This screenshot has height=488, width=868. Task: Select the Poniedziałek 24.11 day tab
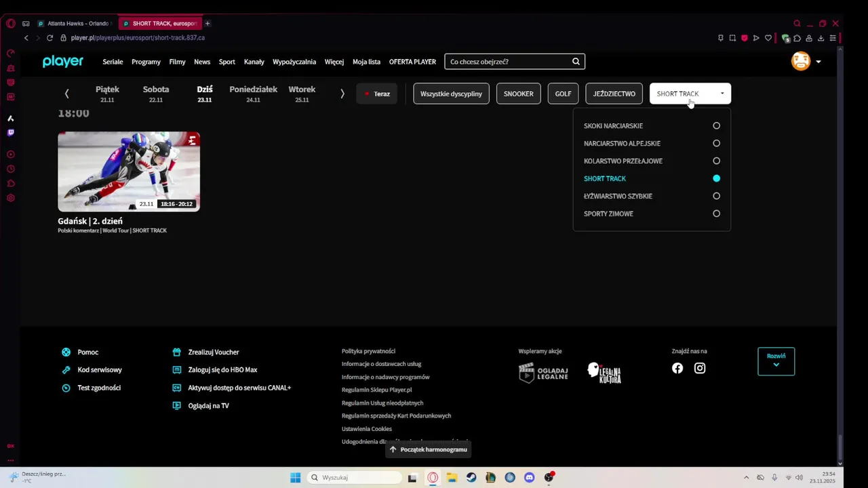tap(254, 94)
